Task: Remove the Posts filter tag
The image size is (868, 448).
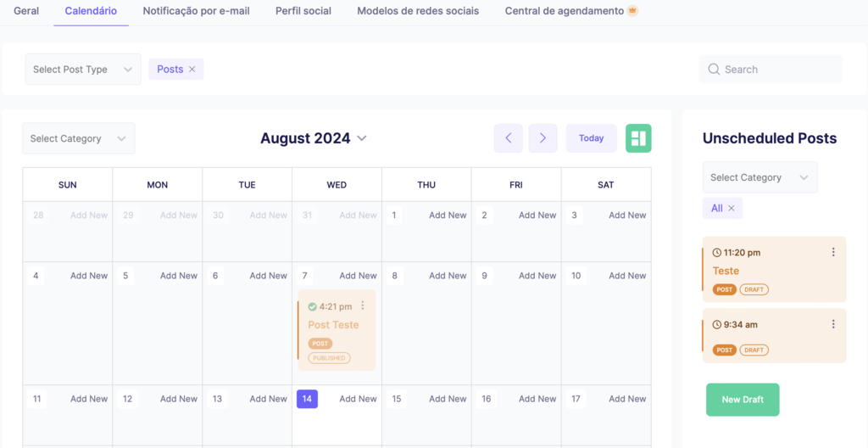Action: tap(192, 70)
